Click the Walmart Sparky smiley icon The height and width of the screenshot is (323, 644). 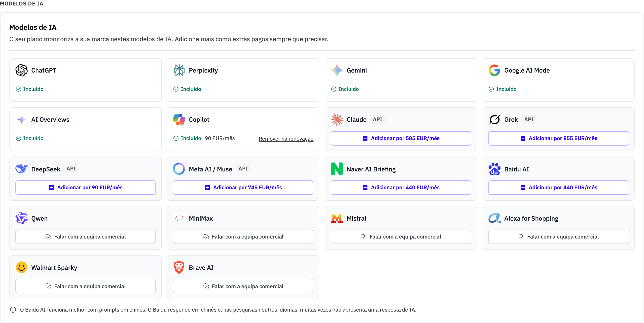[x=22, y=267]
